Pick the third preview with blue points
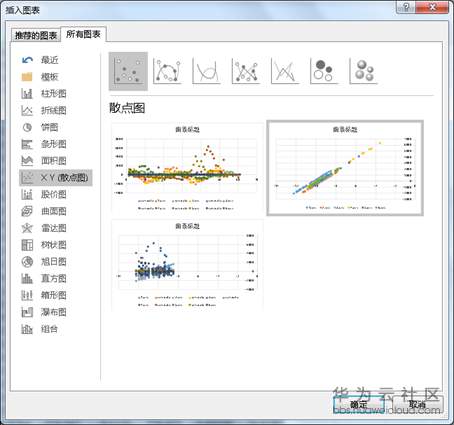Viewport: 454px width, 425px height. [x=187, y=265]
